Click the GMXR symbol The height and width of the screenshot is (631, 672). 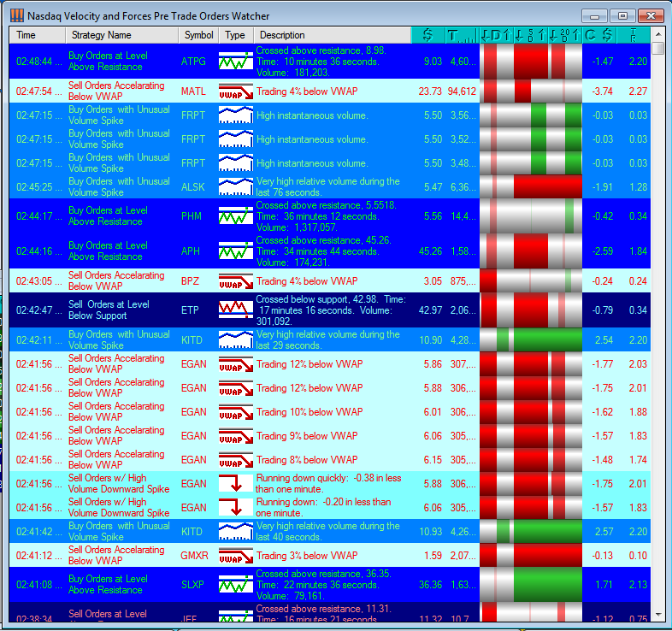point(194,556)
